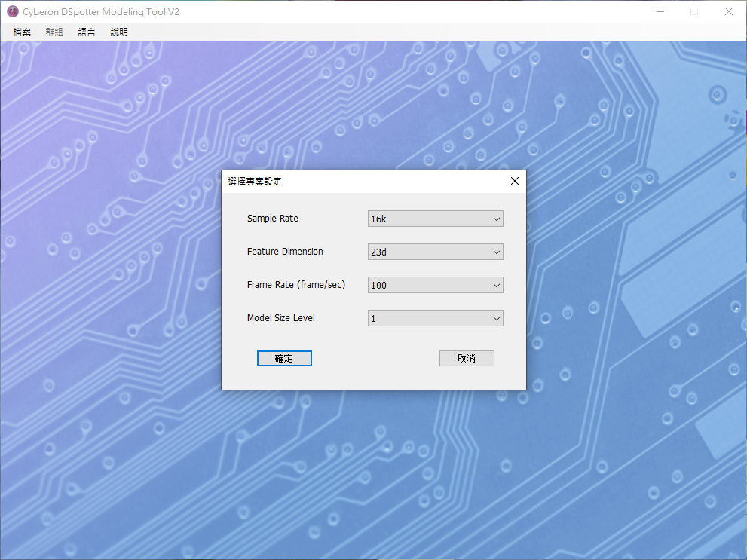The width and height of the screenshot is (747, 560).
Task: Click the Frame Rate (frame/sec) label
Action: pos(295,285)
